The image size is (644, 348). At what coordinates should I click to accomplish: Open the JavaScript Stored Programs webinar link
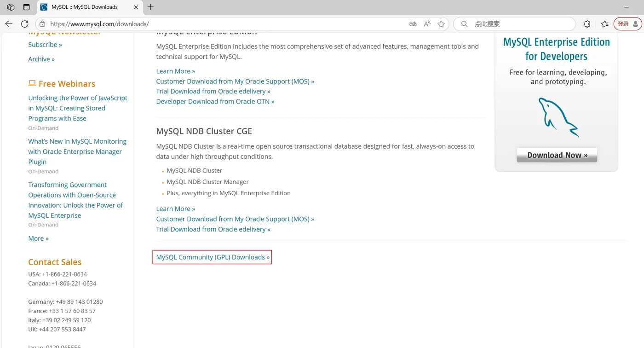tap(78, 108)
